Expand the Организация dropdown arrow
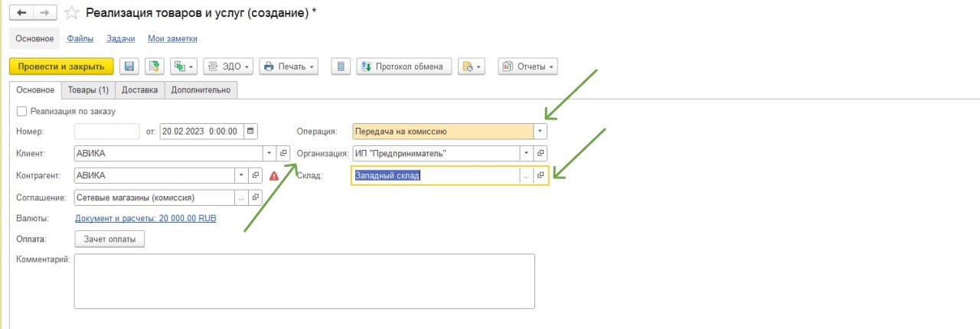Screen dimensions: 980x329 tap(526, 153)
